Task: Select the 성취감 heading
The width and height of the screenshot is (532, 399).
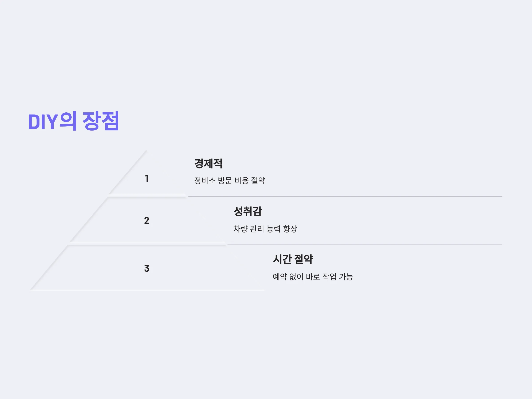Action: (248, 211)
